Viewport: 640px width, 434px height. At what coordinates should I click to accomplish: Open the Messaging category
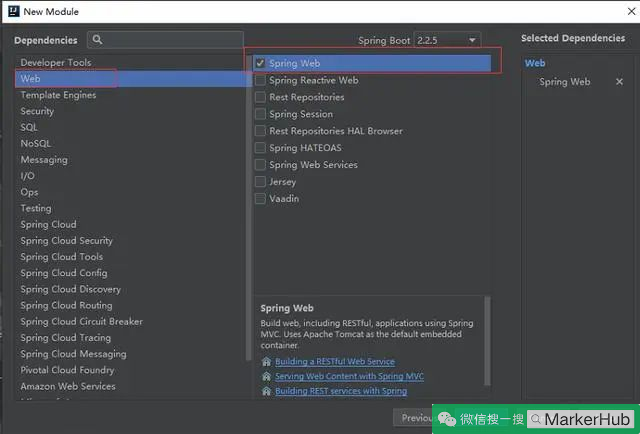(131, 160)
